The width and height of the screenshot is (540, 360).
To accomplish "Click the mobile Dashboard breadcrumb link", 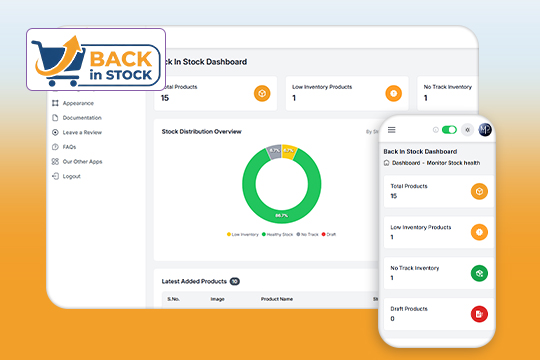I will tap(406, 163).
